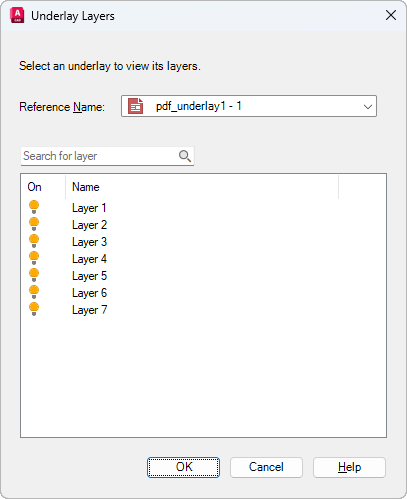Toggle the Layer 4 lightbulb icon

coord(34,258)
